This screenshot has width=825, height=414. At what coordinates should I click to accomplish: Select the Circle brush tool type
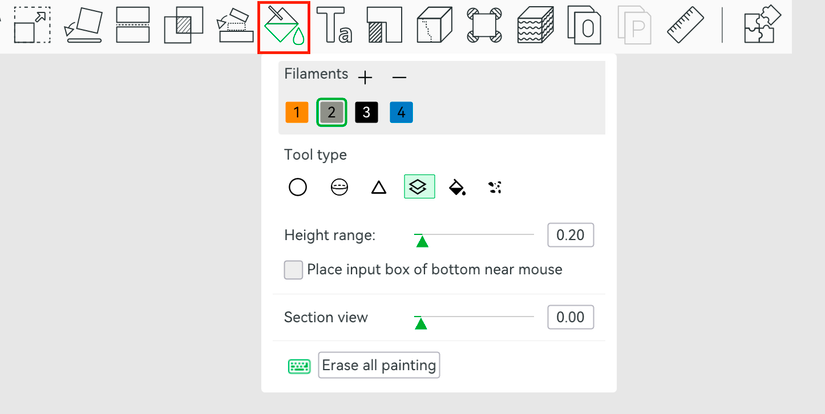(x=298, y=187)
